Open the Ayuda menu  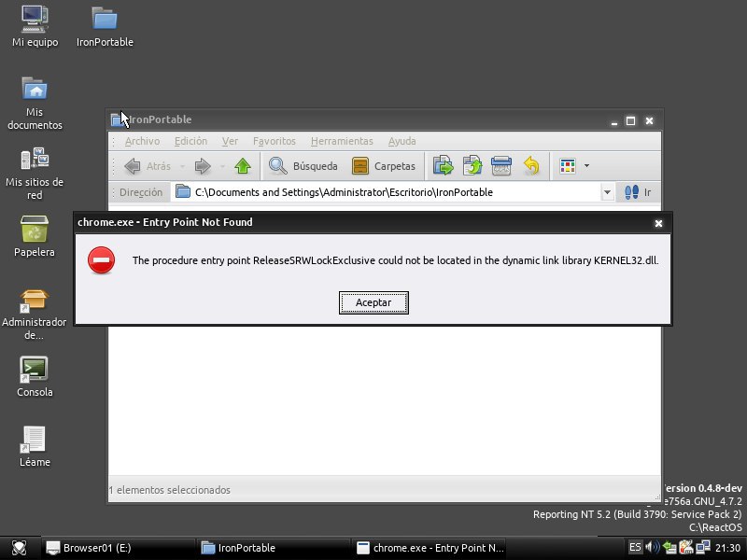coord(402,142)
